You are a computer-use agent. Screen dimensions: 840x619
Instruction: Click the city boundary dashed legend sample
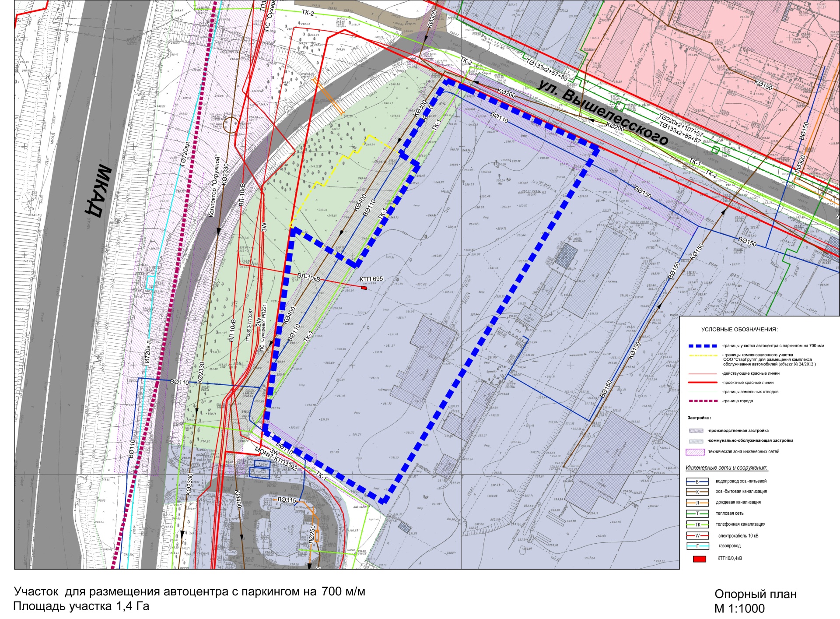pos(703,401)
